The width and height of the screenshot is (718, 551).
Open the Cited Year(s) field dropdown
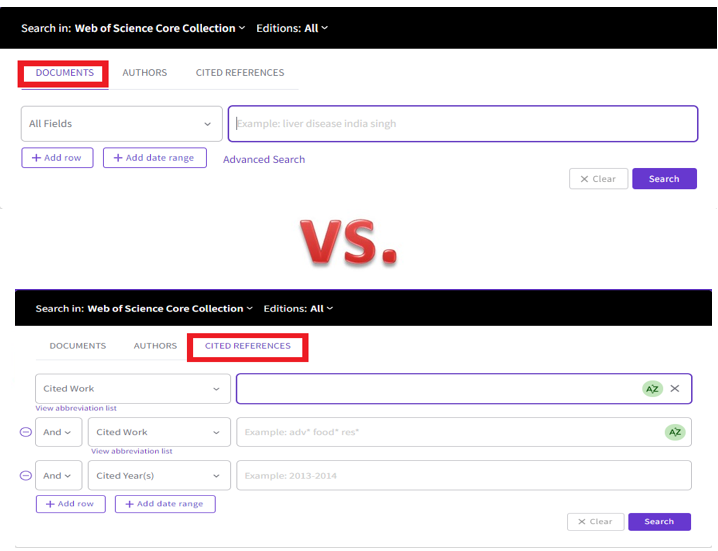tap(159, 475)
